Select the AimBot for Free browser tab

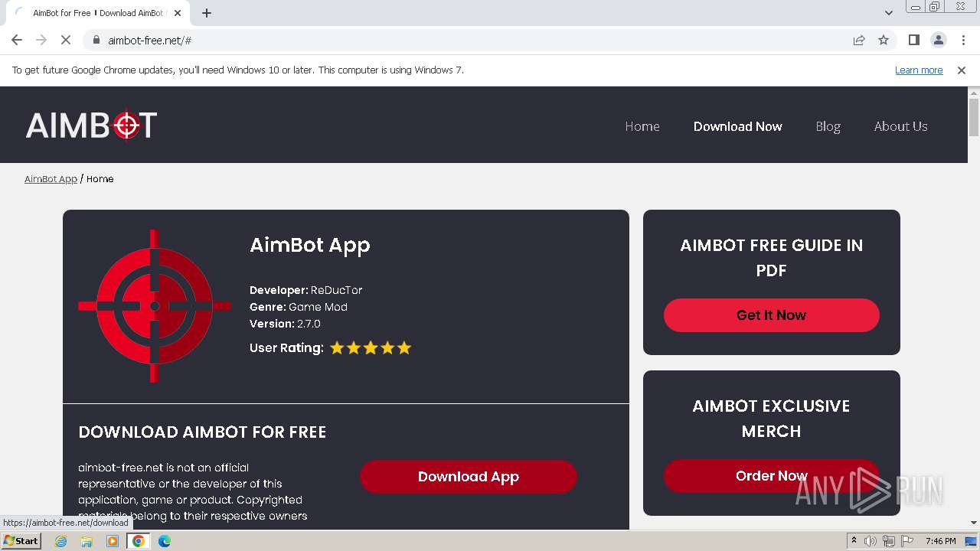coord(98,13)
